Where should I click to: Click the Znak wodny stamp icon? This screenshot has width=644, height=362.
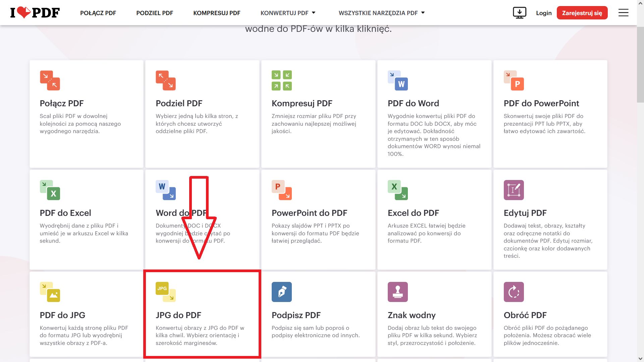[x=398, y=292]
